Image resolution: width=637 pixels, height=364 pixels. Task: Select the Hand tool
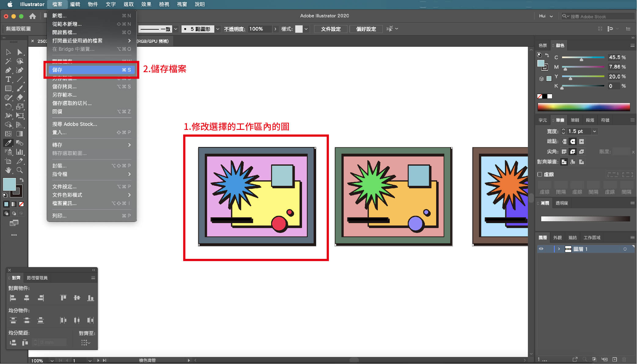(x=8, y=170)
